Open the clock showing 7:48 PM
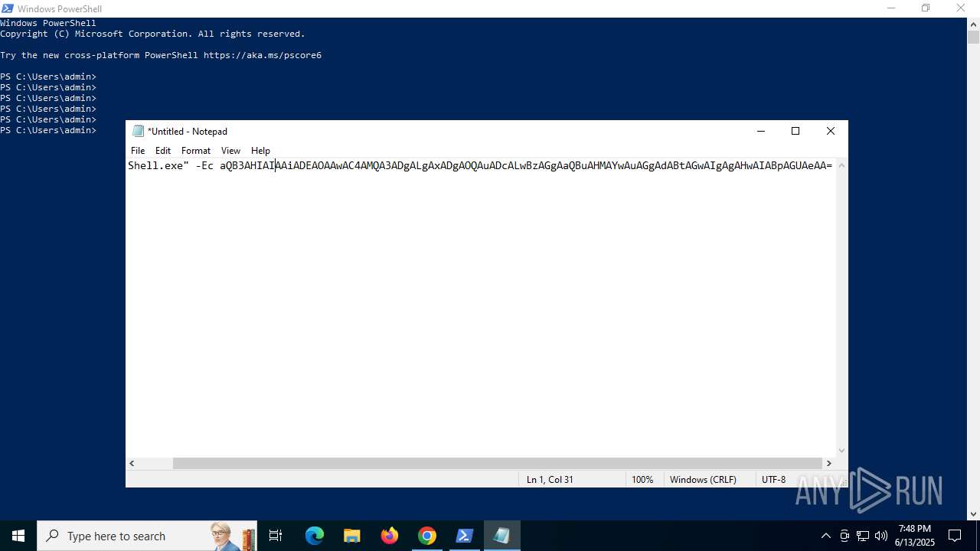Image resolution: width=980 pixels, height=551 pixels. click(x=915, y=536)
